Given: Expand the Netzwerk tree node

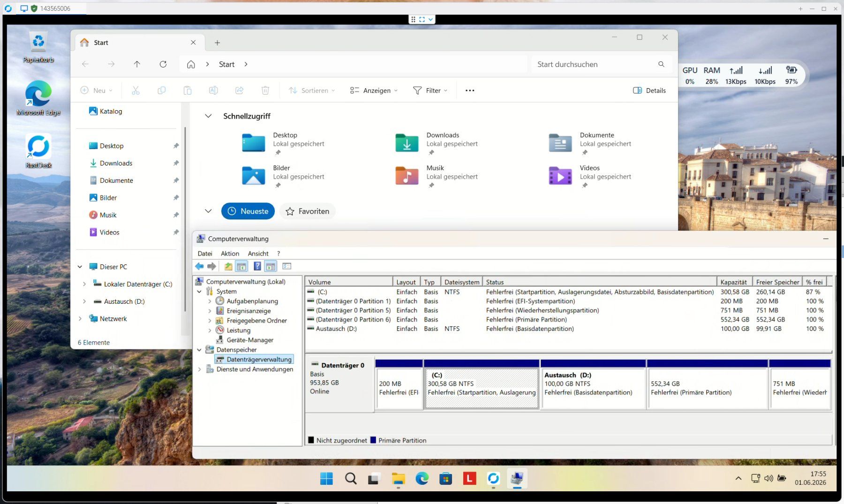Looking at the screenshot, I should [x=80, y=319].
